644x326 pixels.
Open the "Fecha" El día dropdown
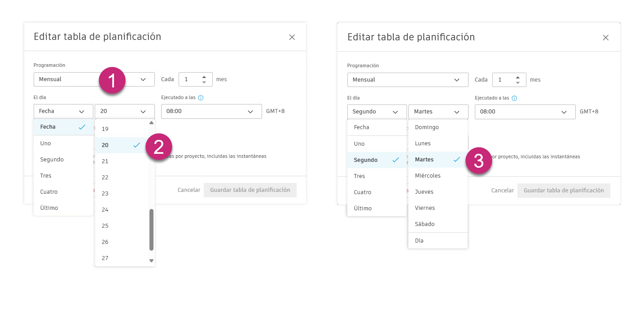click(x=63, y=111)
